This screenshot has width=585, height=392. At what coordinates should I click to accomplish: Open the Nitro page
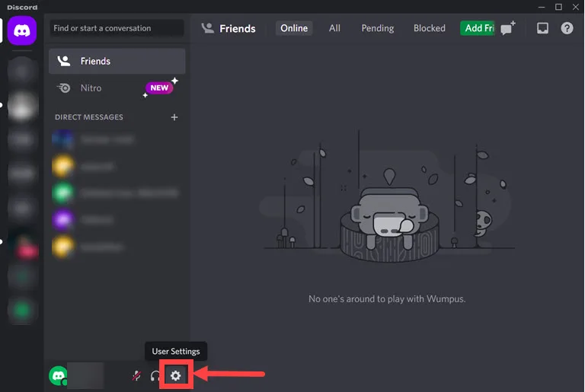(x=117, y=88)
